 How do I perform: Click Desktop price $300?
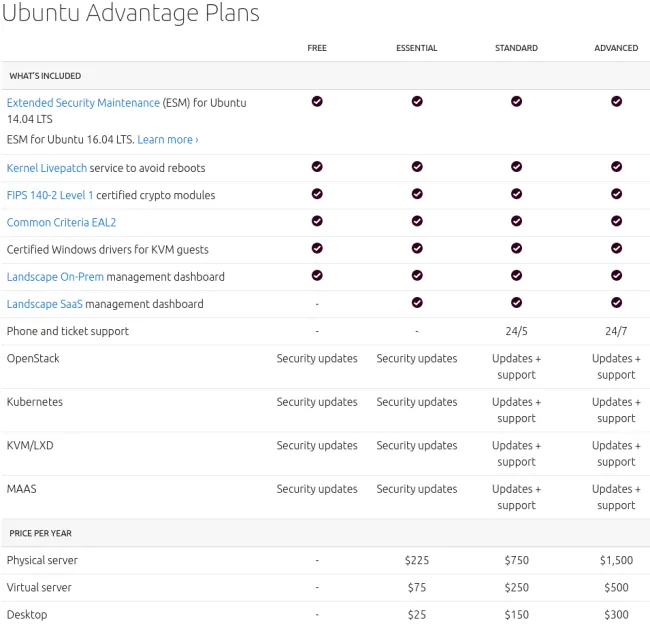tap(616, 614)
